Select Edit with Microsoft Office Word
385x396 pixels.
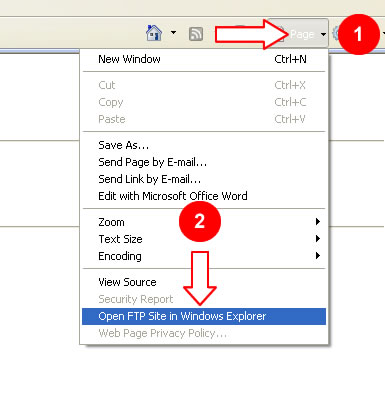tap(204, 196)
